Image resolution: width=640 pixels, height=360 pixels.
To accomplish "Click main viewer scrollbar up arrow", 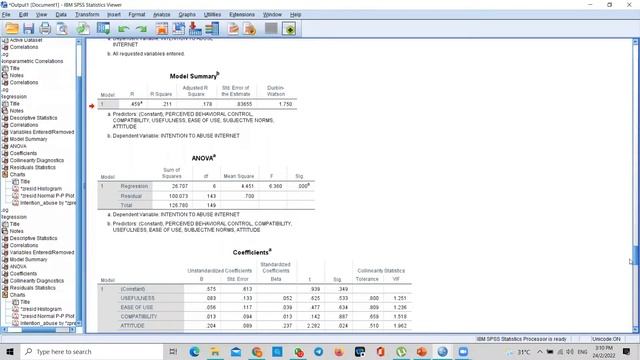I will pyautogui.click(x=636, y=42).
